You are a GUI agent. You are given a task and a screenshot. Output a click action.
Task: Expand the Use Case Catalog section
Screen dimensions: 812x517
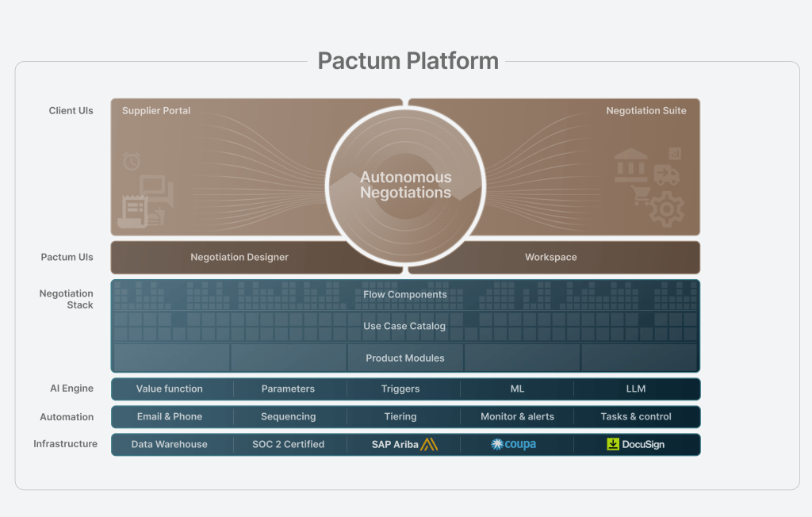[405, 326]
